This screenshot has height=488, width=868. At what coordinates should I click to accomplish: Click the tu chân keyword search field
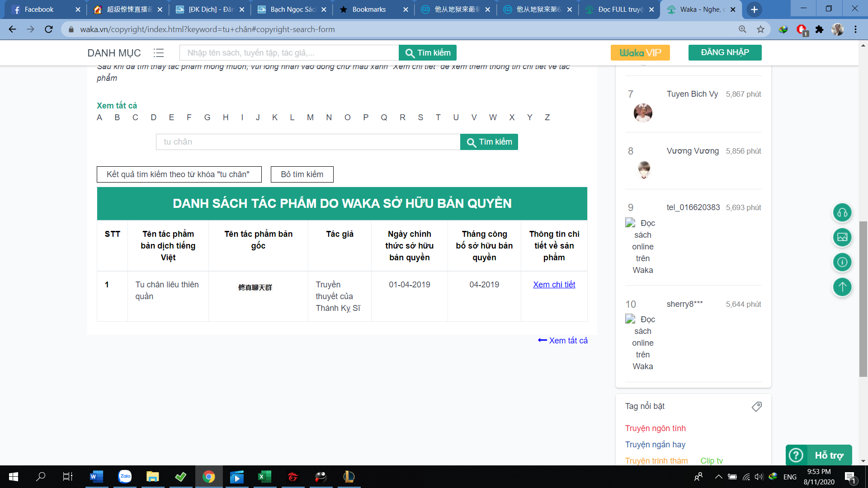307,142
